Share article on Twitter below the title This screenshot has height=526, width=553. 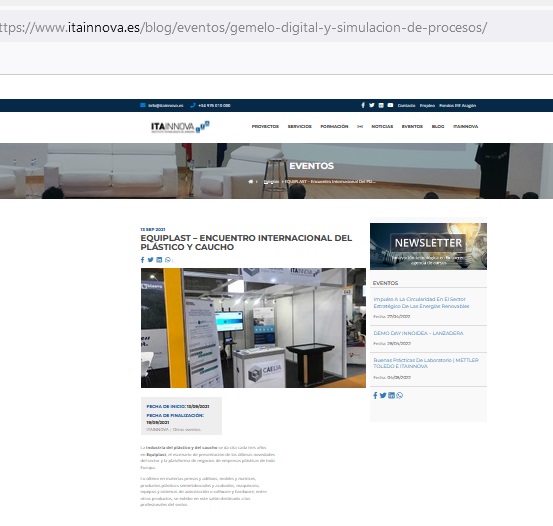(151, 260)
